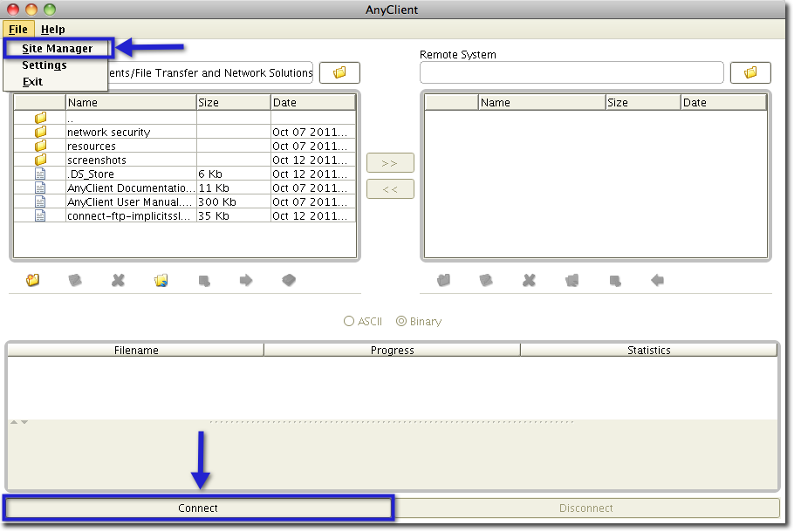Click folder icon beside resources

pyautogui.click(x=40, y=146)
